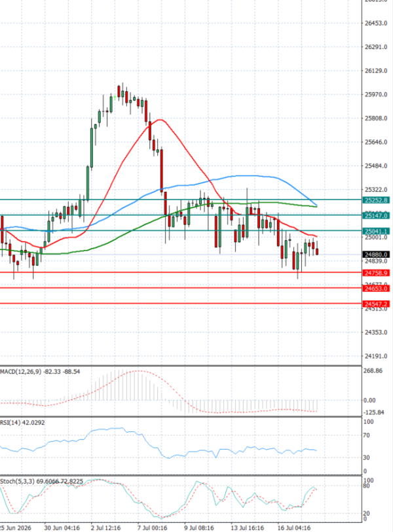
Task: Click the 13 Jul 16:16 date label
Action: [248, 527]
